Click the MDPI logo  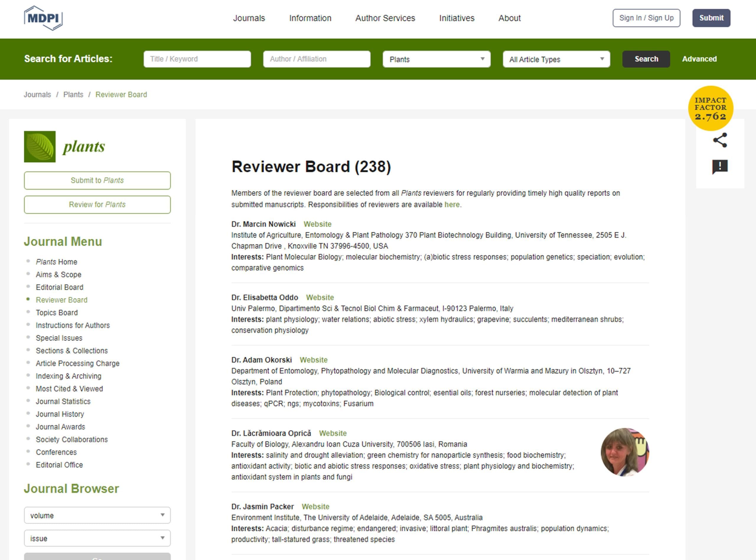tap(43, 18)
